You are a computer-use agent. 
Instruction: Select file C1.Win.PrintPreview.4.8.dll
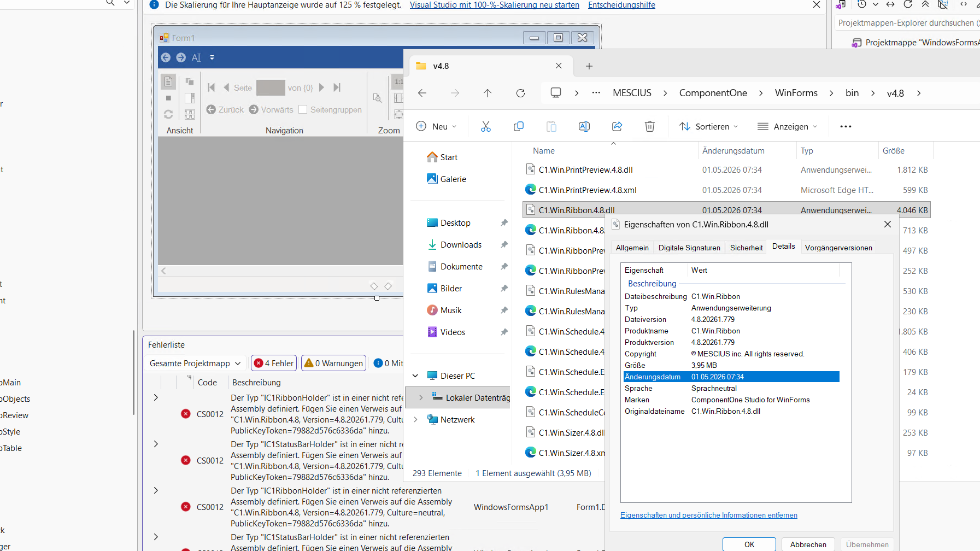click(x=585, y=170)
